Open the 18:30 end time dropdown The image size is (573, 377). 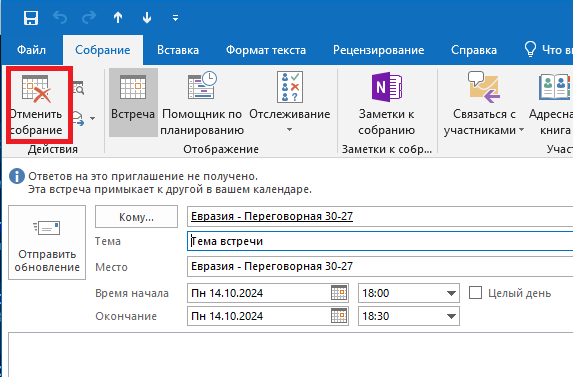[451, 316]
